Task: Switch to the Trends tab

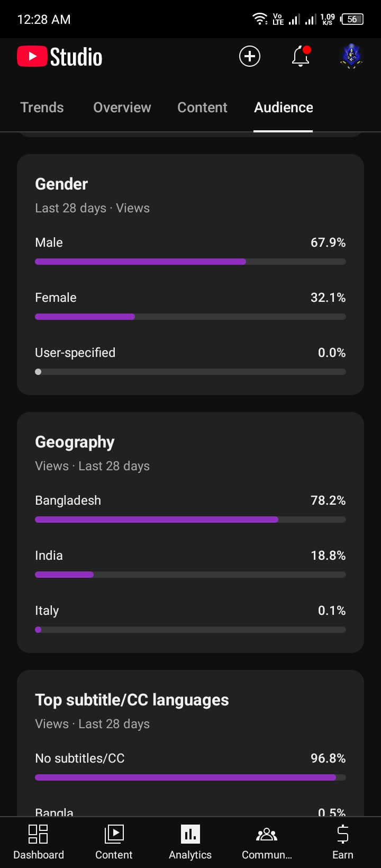Action: pos(42,108)
